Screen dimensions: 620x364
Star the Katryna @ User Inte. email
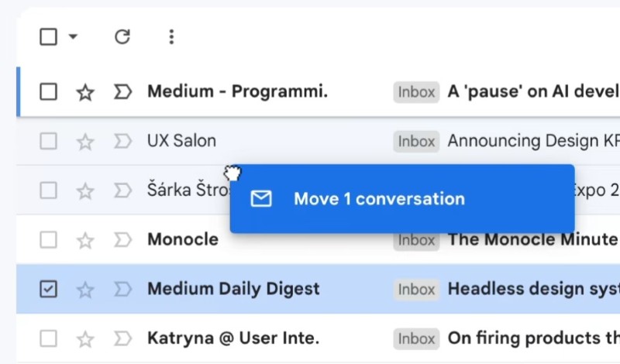click(85, 338)
